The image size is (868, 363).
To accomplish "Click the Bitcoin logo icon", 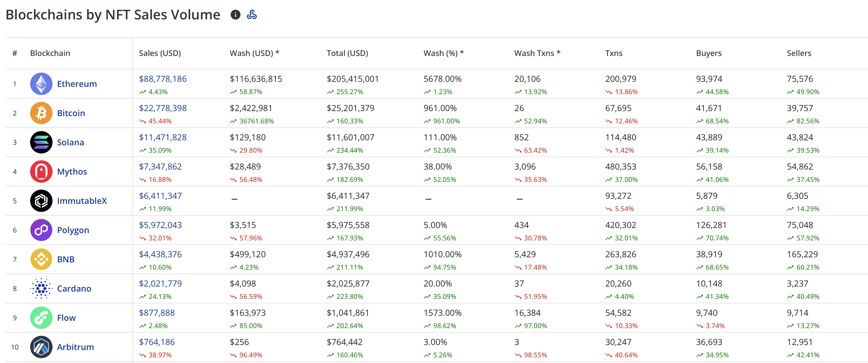I will point(41,113).
